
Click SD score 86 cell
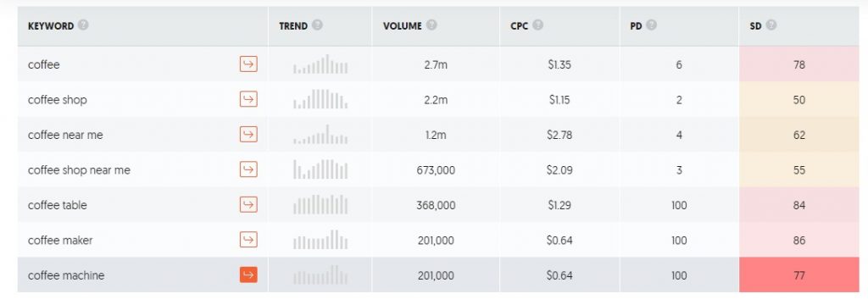tap(798, 241)
